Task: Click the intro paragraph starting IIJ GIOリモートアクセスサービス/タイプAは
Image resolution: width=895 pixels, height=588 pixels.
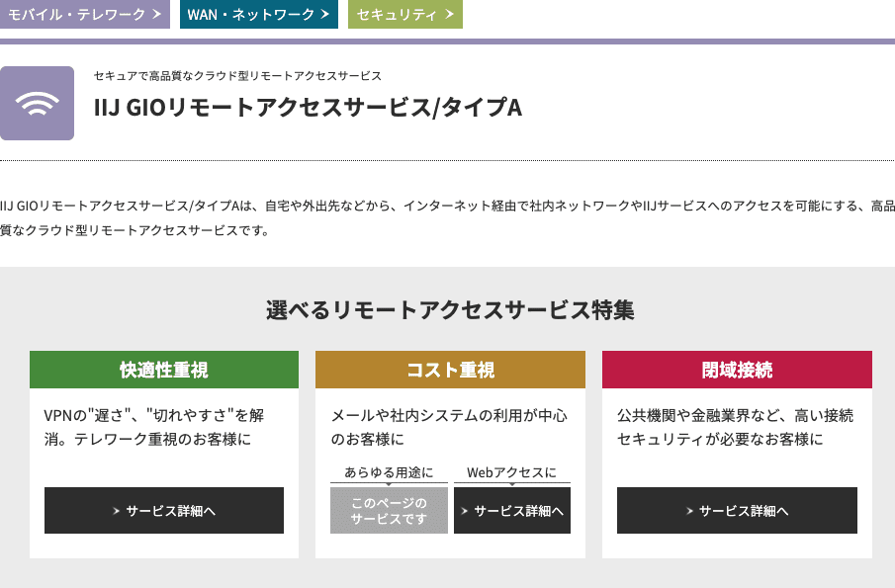Action: tap(447, 217)
